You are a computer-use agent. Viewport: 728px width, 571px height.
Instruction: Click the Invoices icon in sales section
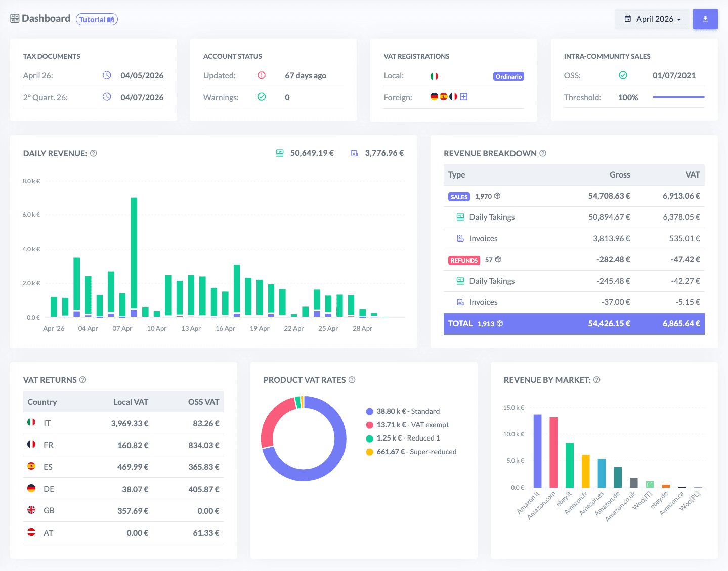click(x=460, y=238)
